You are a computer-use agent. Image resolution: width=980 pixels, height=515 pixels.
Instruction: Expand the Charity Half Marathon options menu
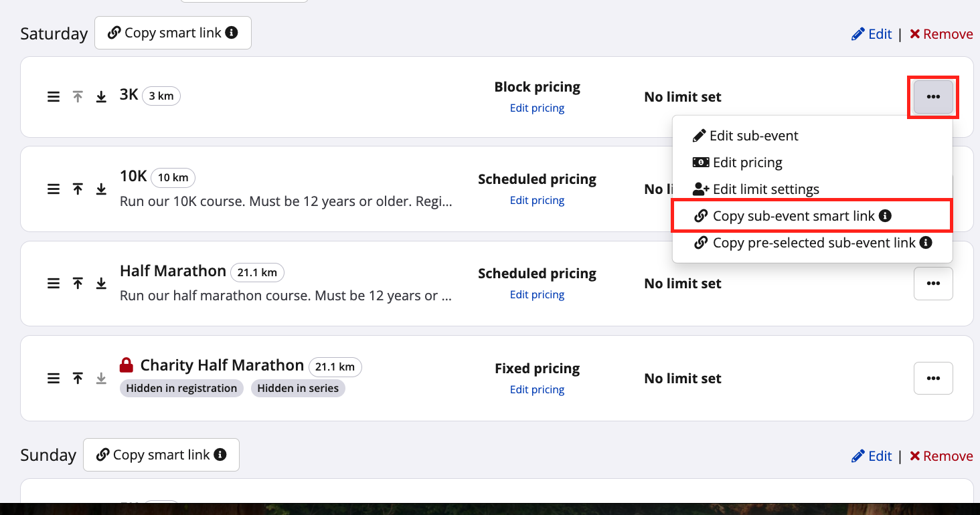pos(933,379)
